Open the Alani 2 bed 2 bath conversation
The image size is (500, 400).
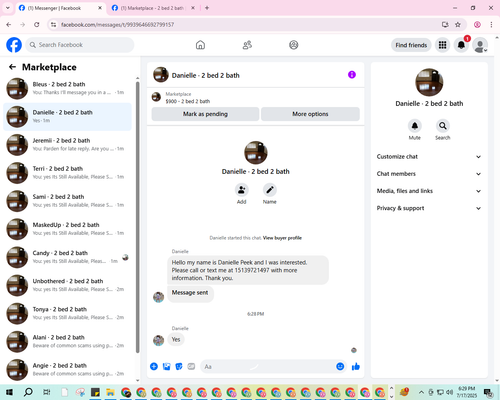(67, 342)
